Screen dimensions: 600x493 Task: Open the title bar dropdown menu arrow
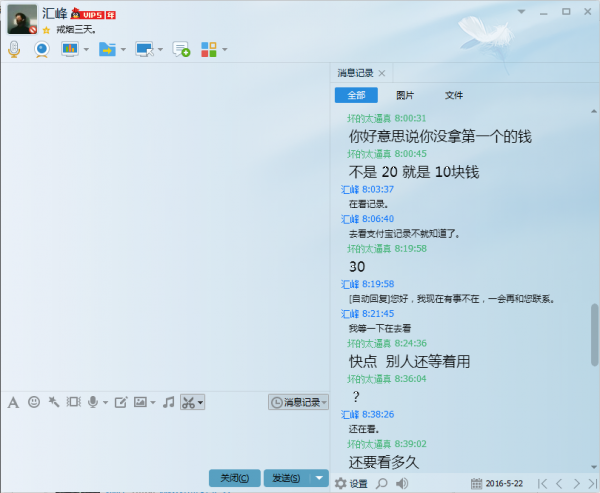tap(522, 12)
